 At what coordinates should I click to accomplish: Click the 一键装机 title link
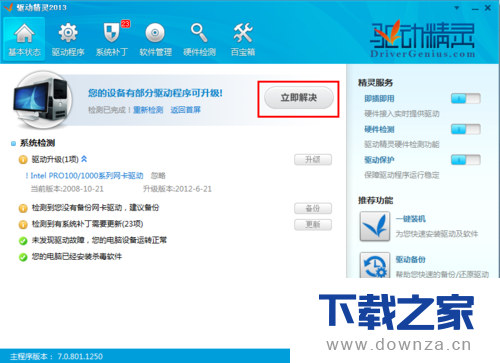point(410,219)
